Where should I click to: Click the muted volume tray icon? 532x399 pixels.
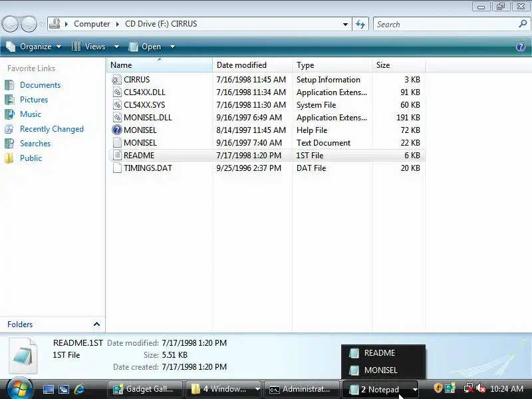tap(480, 388)
